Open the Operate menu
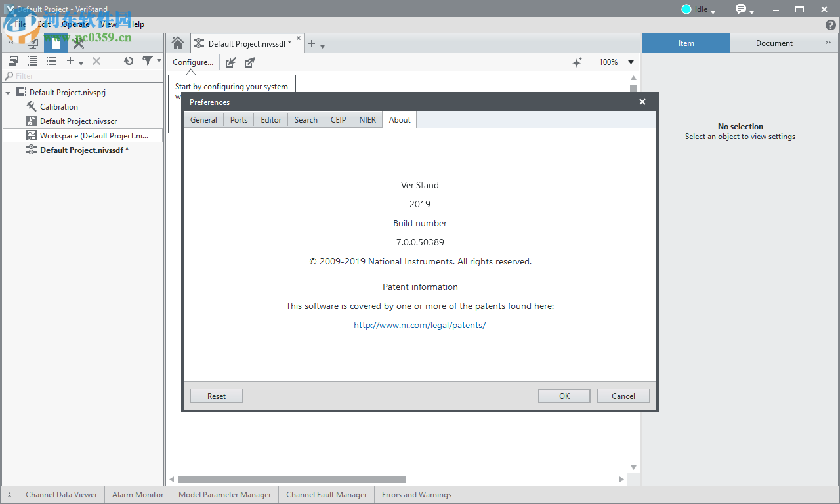Image resolution: width=840 pixels, height=504 pixels. coord(75,24)
